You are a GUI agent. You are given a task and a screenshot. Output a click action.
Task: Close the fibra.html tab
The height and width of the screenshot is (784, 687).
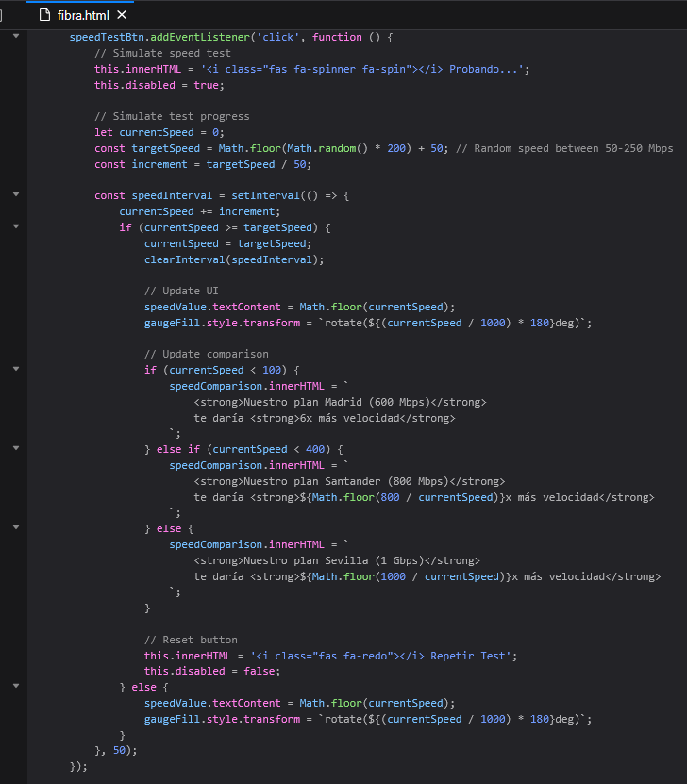click(122, 15)
